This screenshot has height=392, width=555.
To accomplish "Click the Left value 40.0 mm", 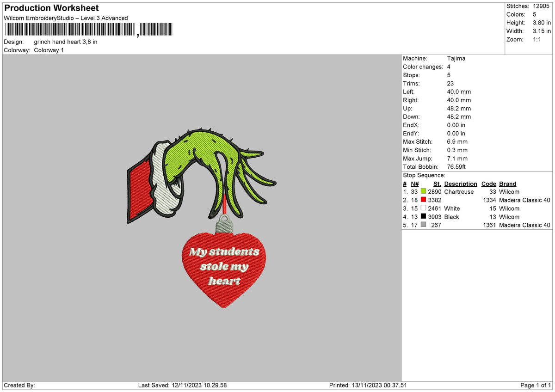I will coord(459,92).
